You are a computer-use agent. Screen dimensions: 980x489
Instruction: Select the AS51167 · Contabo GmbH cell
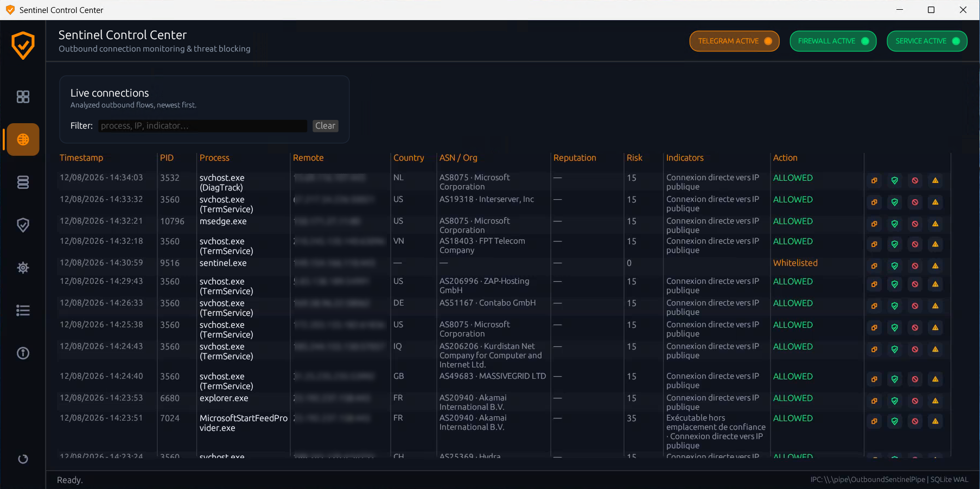487,303
